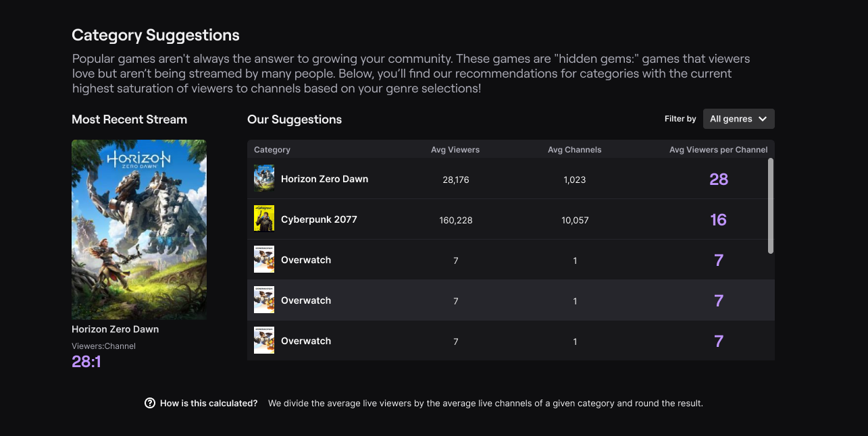
Task: Click the last Overwatch game icon
Action: click(264, 340)
